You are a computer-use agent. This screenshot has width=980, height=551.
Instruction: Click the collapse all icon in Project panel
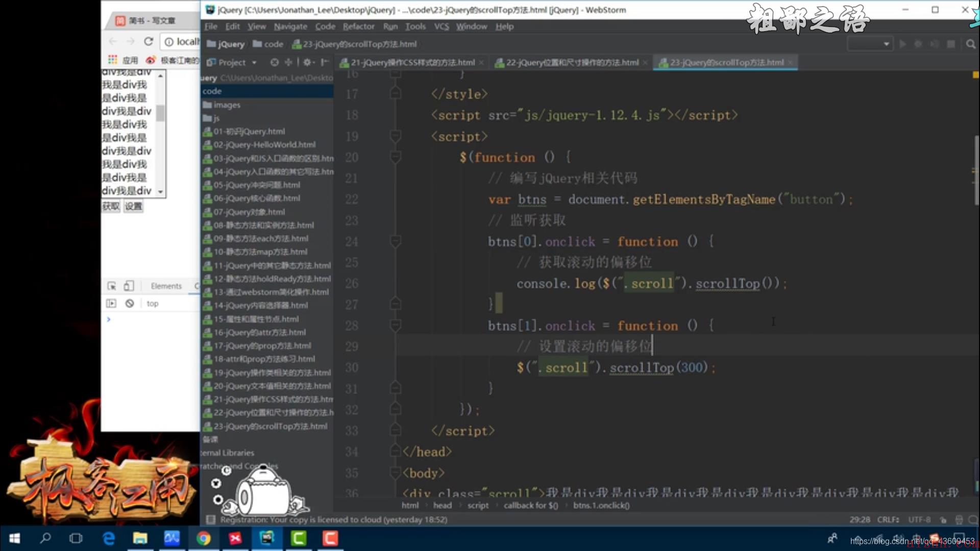pos(288,62)
